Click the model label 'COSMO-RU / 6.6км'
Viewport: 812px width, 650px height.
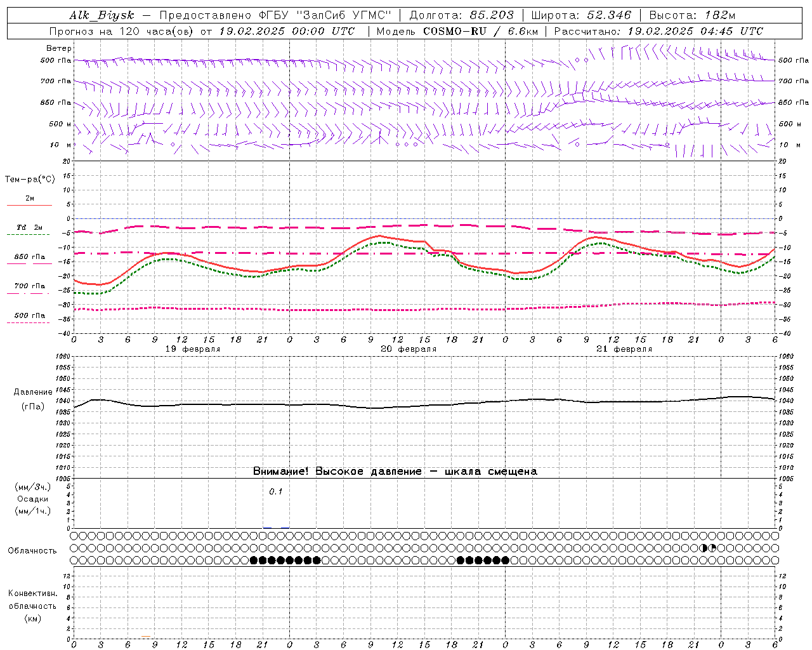[480, 31]
